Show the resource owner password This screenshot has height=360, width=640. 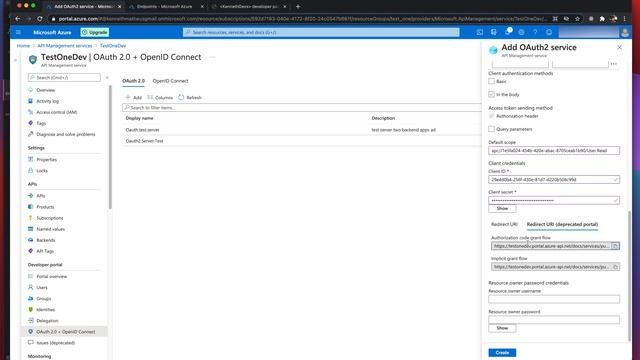[502, 328]
